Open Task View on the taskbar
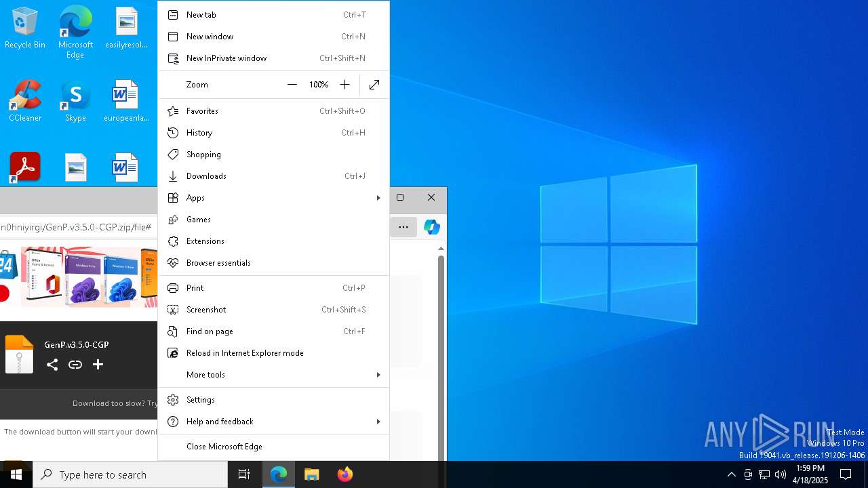This screenshot has height=488, width=868. pyautogui.click(x=244, y=474)
